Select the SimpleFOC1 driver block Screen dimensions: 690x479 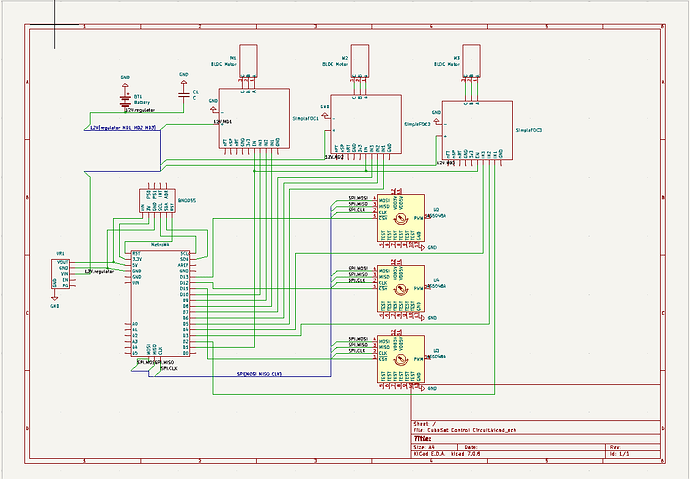pos(254,119)
